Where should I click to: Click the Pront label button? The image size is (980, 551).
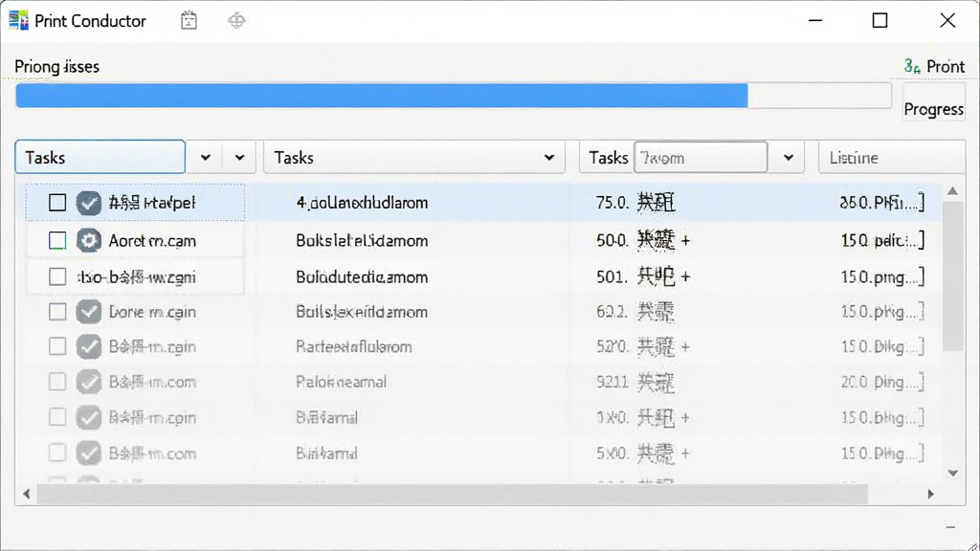click(x=946, y=66)
